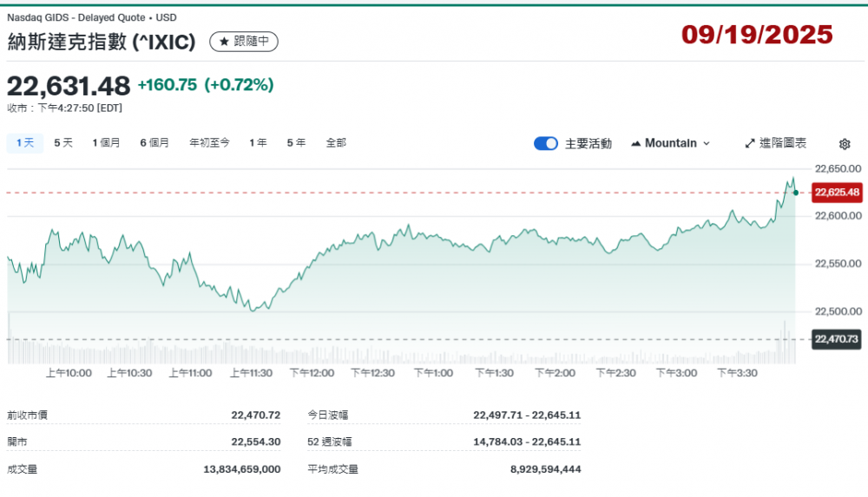Switch to the 1年 chart range
The image size is (868, 497).
tap(258, 143)
